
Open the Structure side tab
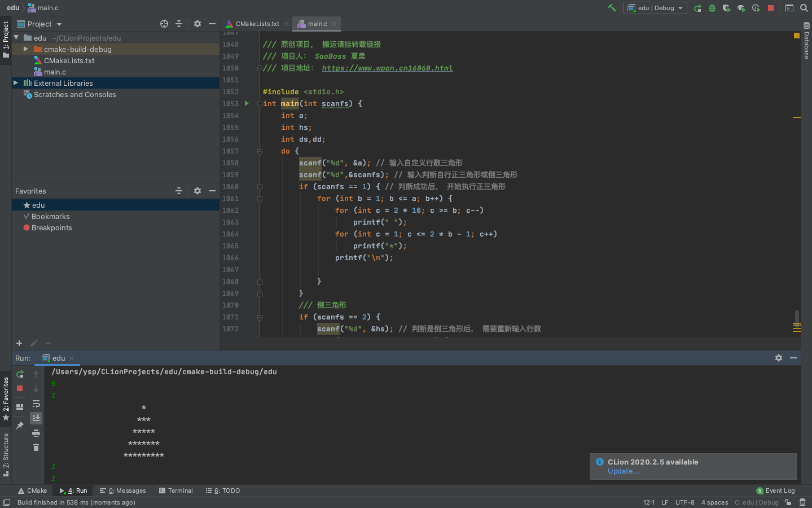coord(6,454)
